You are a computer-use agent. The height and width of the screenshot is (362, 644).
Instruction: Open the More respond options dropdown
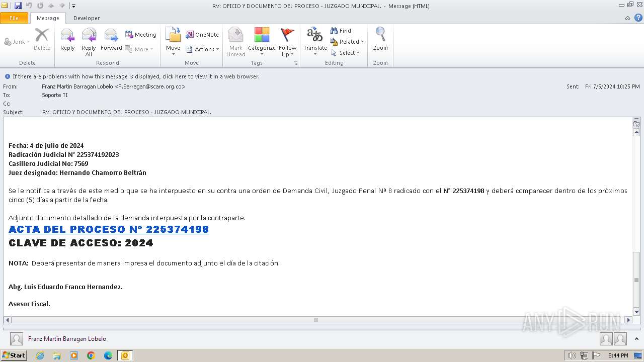pos(139,49)
